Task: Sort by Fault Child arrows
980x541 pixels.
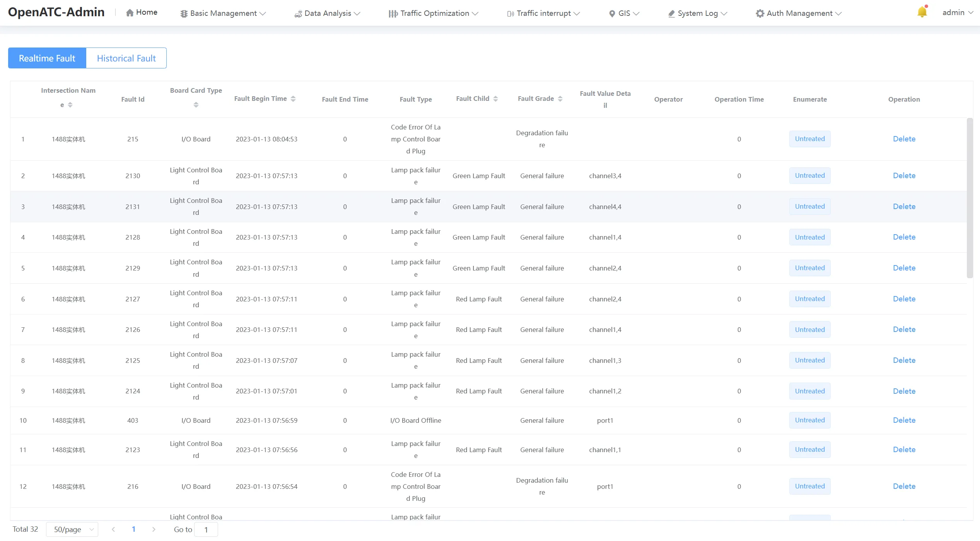Action: (x=495, y=99)
